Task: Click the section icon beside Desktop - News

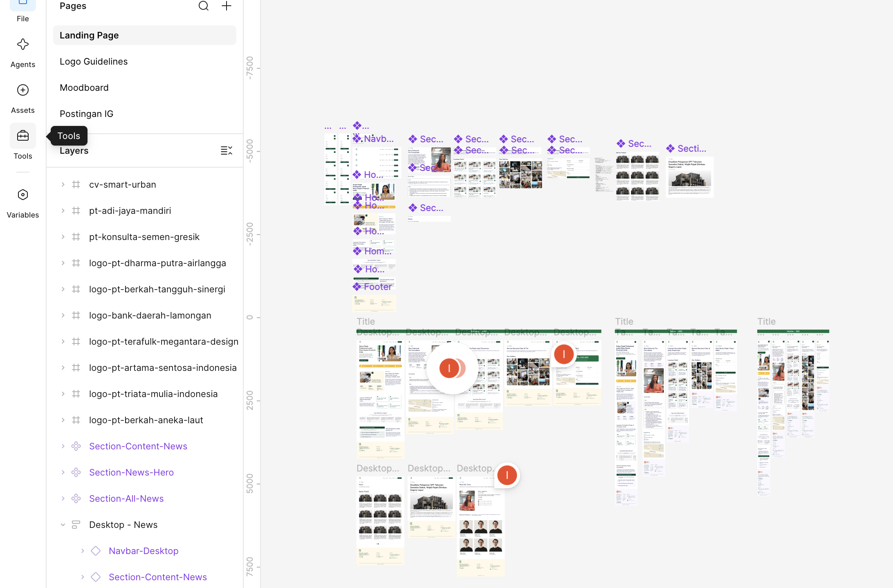Action: click(76, 525)
